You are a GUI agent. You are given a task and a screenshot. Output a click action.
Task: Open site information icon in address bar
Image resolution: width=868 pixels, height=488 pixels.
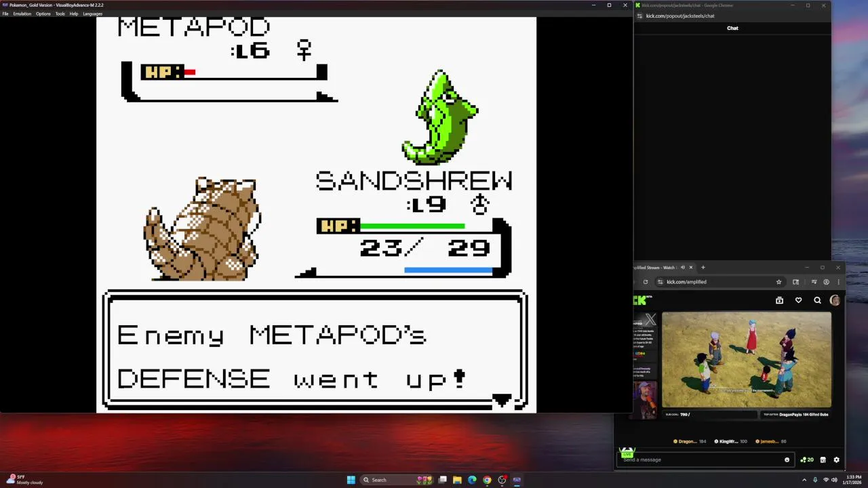tap(660, 282)
